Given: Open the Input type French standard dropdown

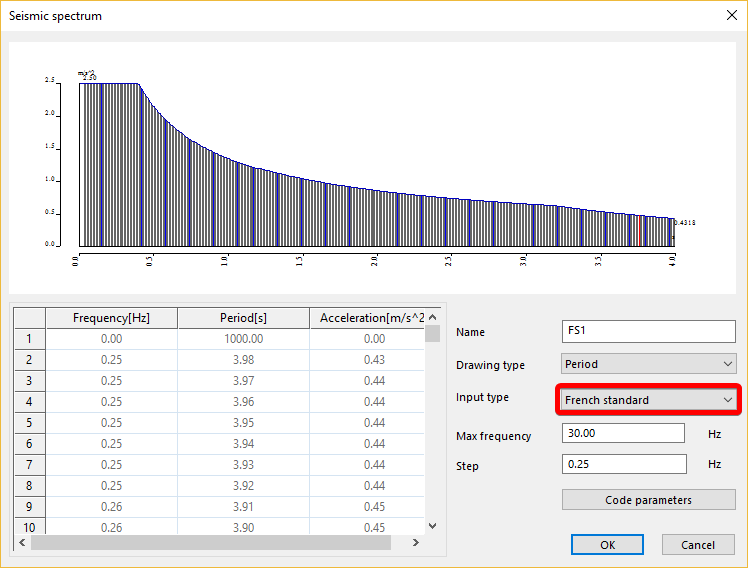Looking at the screenshot, I should (x=648, y=400).
